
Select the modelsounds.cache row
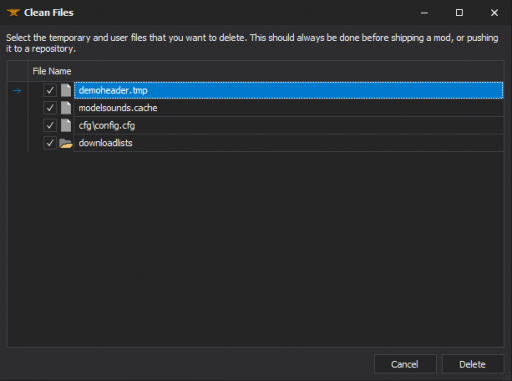288,108
